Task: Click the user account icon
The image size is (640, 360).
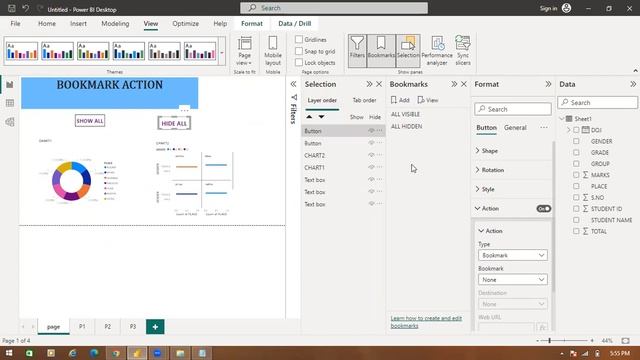Action: click(x=566, y=8)
